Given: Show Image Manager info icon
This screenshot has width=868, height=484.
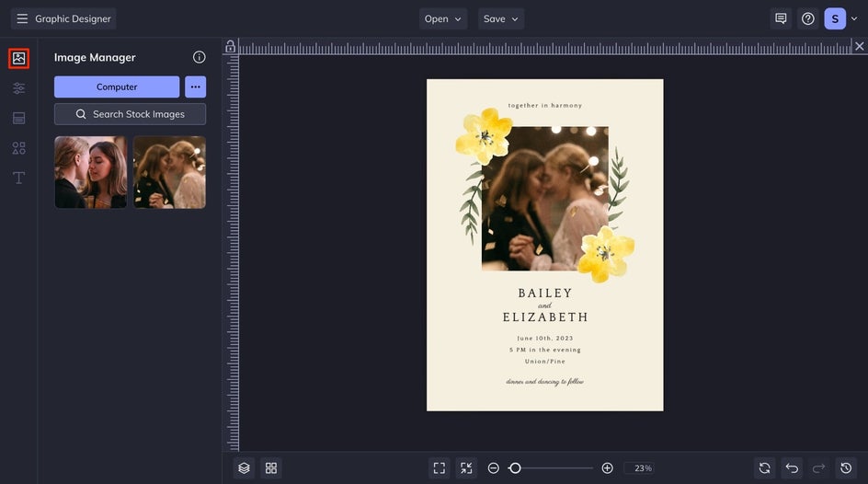Looking at the screenshot, I should click(x=200, y=57).
